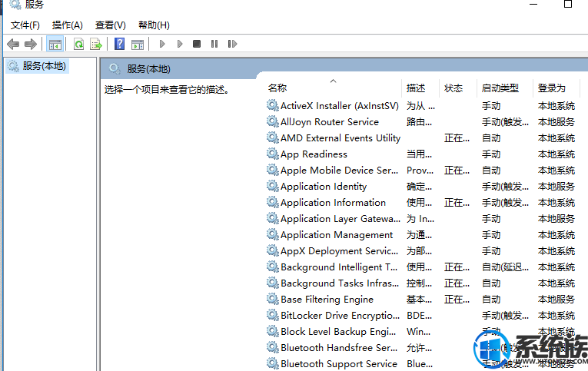Click the gear icon beside BitLocker Drive Encryption

(273, 315)
